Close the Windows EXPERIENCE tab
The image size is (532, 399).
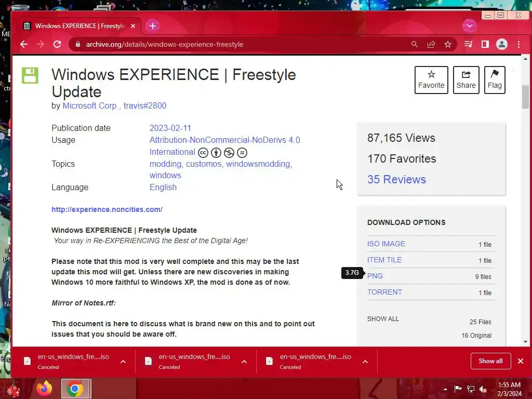coord(133,26)
